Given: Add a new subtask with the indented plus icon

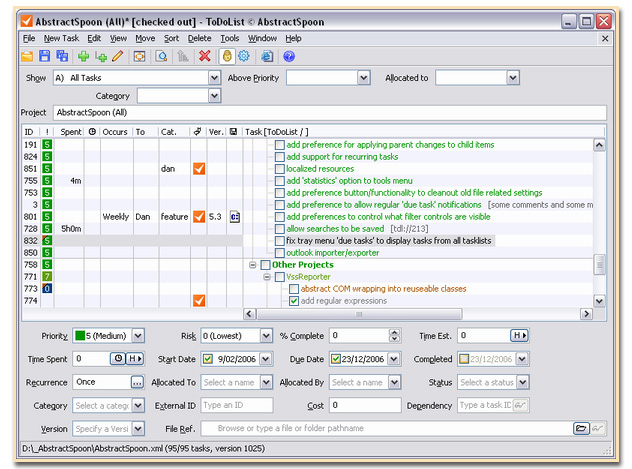Looking at the screenshot, I should pyautogui.click(x=101, y=56).
